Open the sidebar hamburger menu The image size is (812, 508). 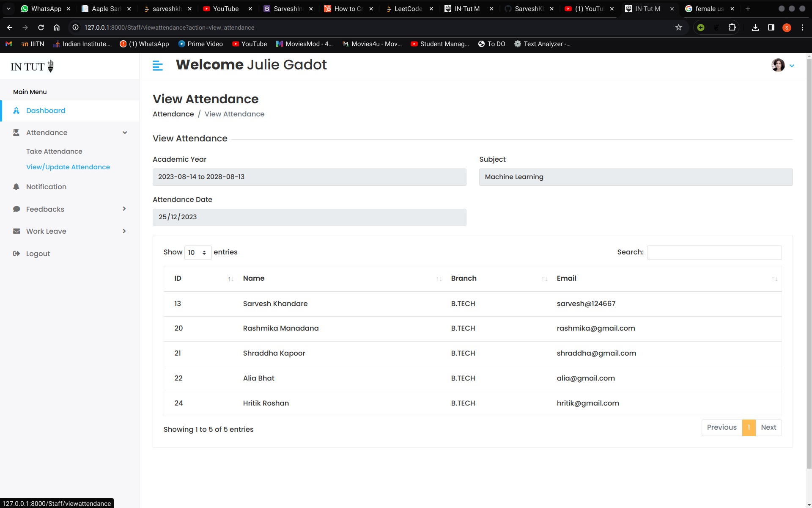157,66
